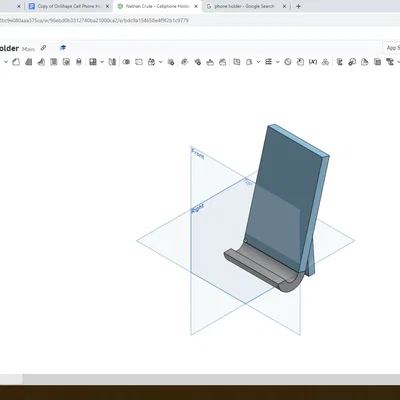
Task: Click the graduation cap education icon
Action: [x=63, y=48]
